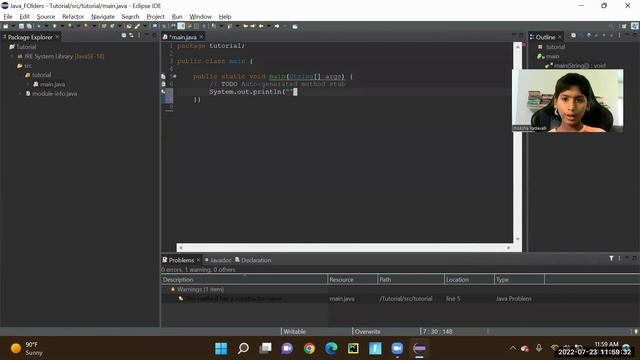Close the Problems tab
The height and width of the screenshot is (360, 640).
pyautogui.click(x=198, y=260)
